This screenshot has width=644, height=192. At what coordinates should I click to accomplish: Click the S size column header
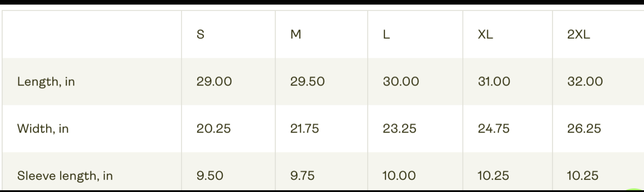pos(200,34)
